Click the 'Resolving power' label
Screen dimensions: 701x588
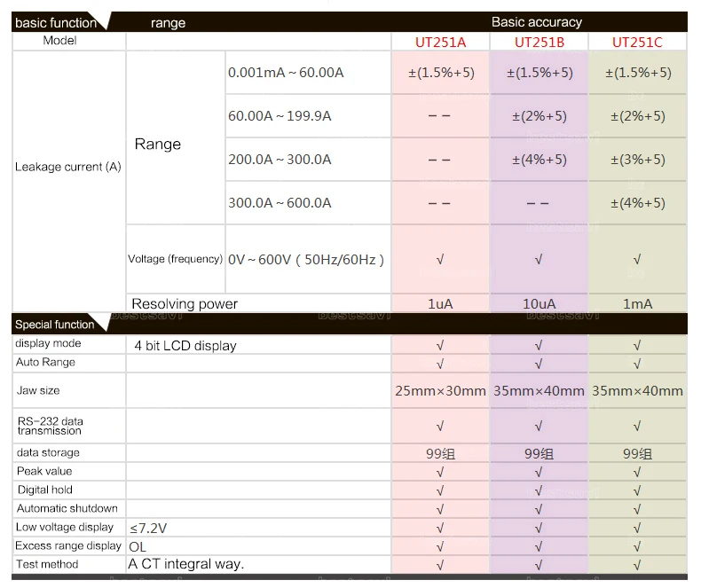click(185, 304)
